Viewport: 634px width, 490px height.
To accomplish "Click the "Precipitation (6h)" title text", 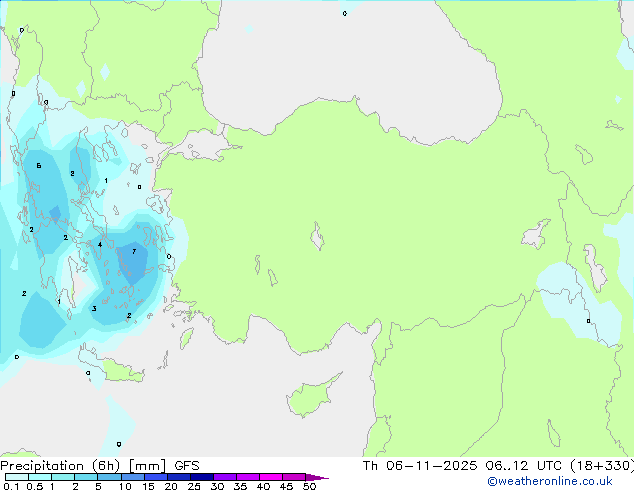I will click(x=60, y=466).
